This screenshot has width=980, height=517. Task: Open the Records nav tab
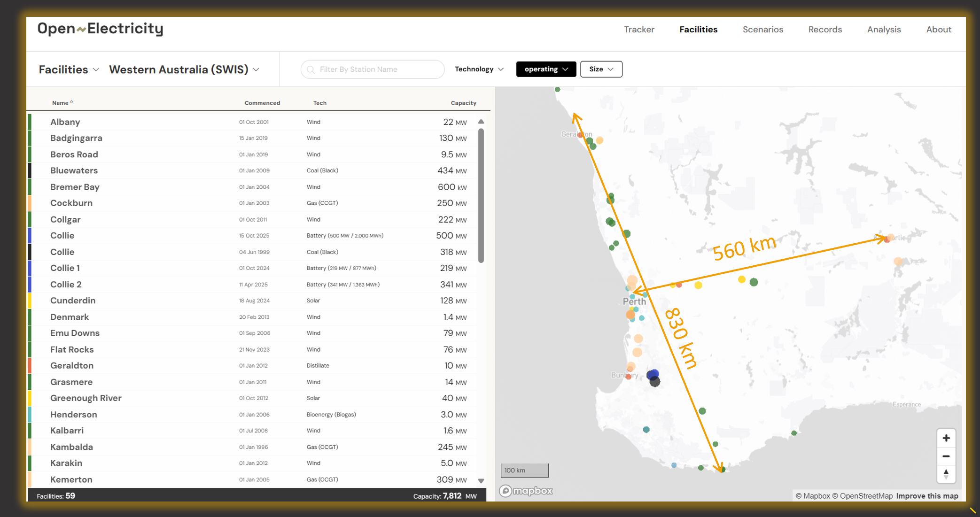pyautogui.click(x=825, y=29)
